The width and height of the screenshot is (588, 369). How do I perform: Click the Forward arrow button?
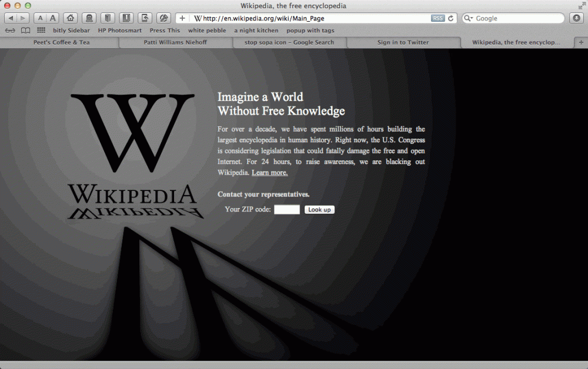click(x=23, y=18)
